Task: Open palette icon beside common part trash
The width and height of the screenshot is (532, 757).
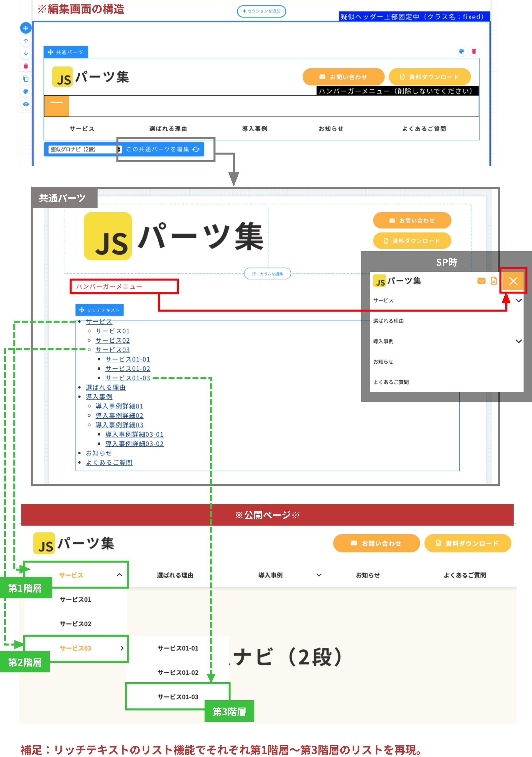Action: (x=462, y=51)
